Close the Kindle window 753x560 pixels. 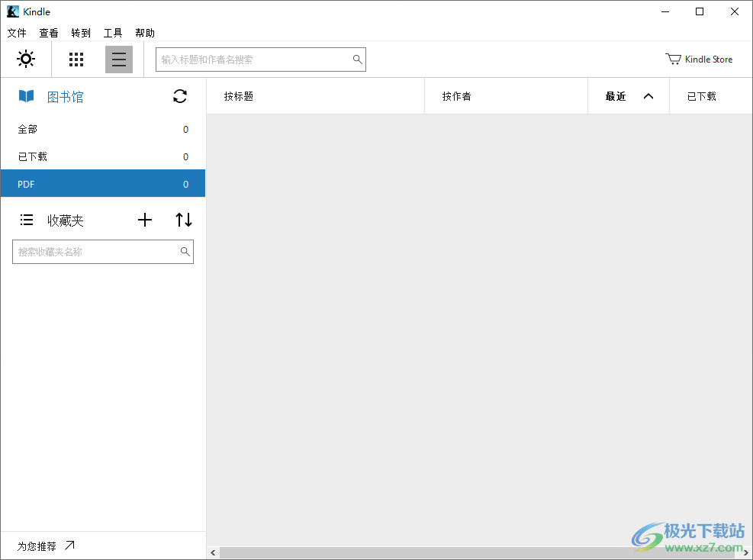(735, 11)
